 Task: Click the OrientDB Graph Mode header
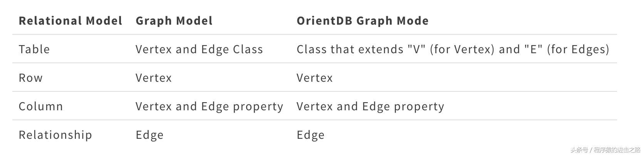coord(362,21)
